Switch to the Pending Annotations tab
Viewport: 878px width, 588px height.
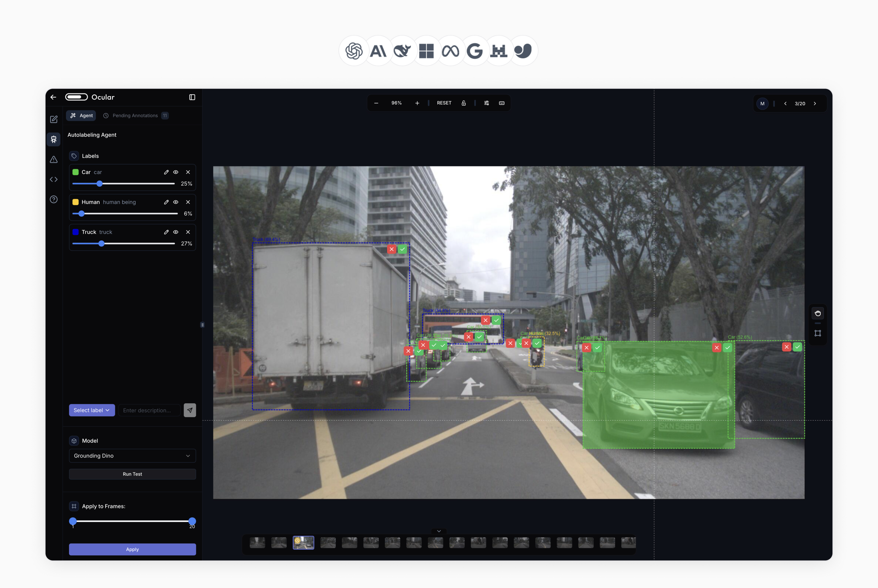click(136, 115)
